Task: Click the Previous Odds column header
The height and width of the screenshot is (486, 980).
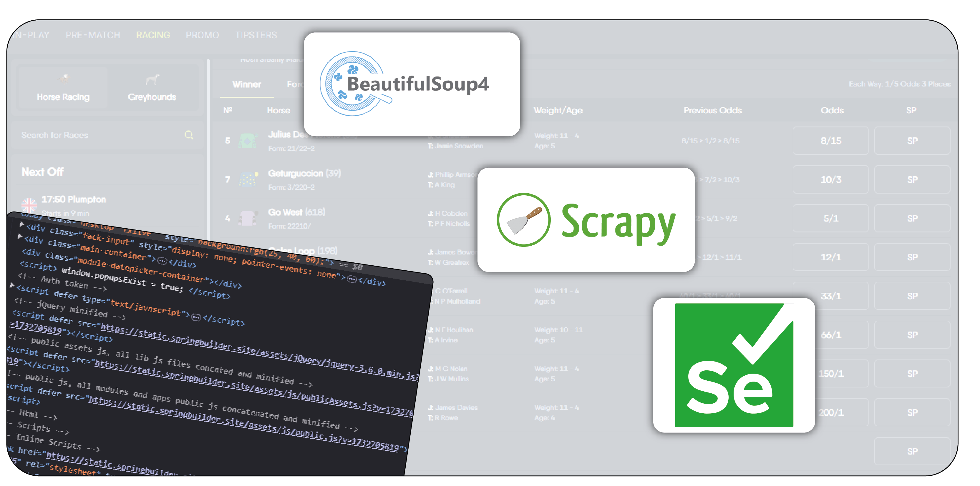Action: [713, 110]
